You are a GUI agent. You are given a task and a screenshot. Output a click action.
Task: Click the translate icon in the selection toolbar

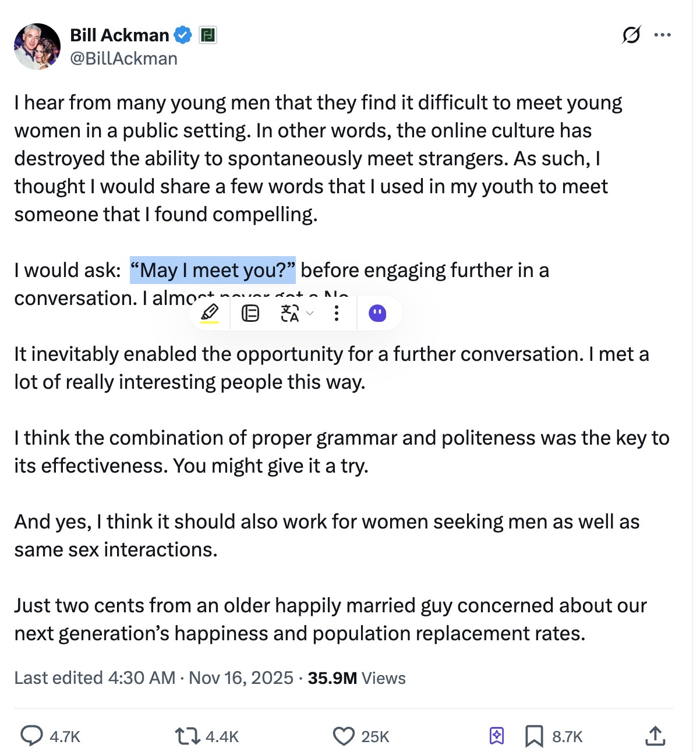tap(289, 314)
